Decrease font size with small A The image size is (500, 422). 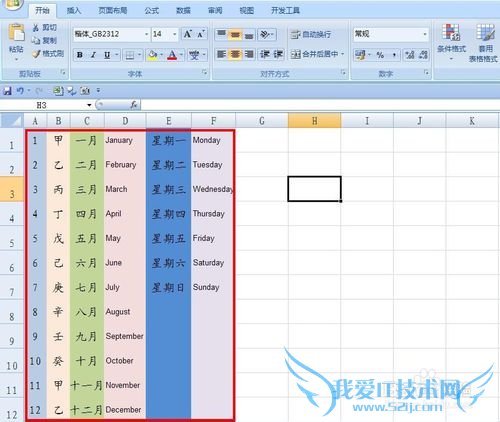tap(200, 34)
